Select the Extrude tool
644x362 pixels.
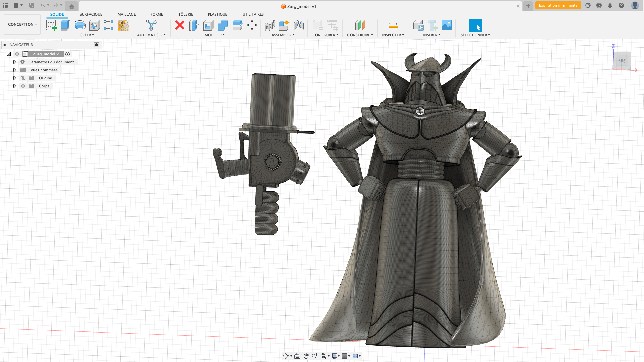(65, 25)
